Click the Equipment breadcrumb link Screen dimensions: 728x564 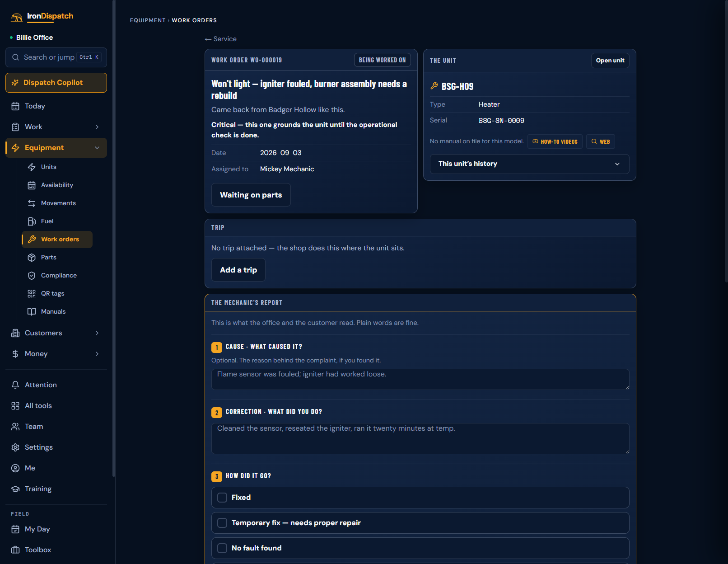pos(148,20)
